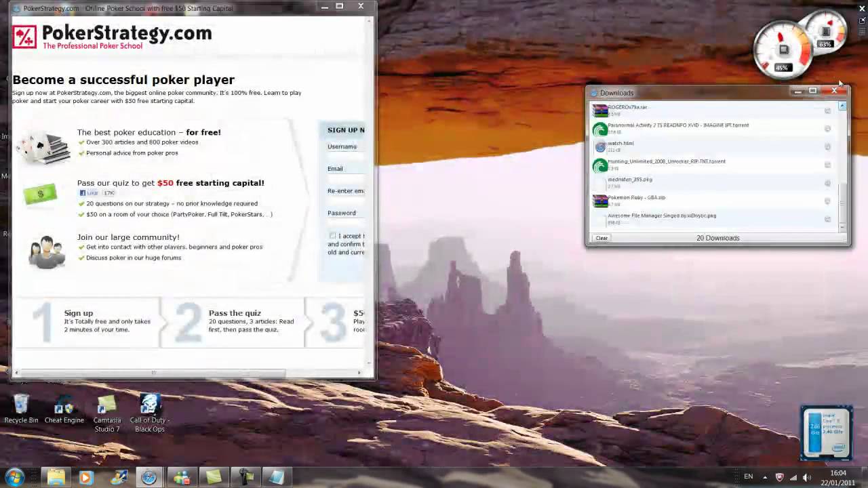Reveal watch.html download in folder
868x488 pixels.
[x=827, y=147]
